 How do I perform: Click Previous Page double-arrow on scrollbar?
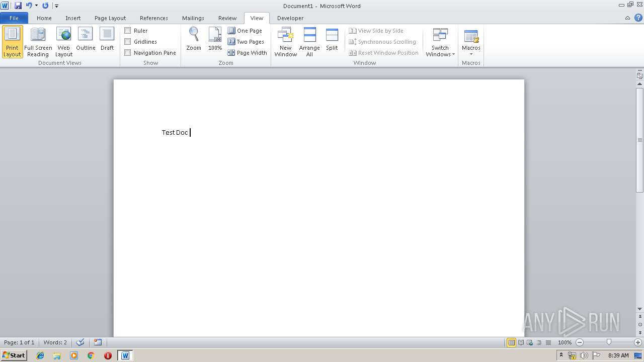pyautogui.click(x=640, y=317)
